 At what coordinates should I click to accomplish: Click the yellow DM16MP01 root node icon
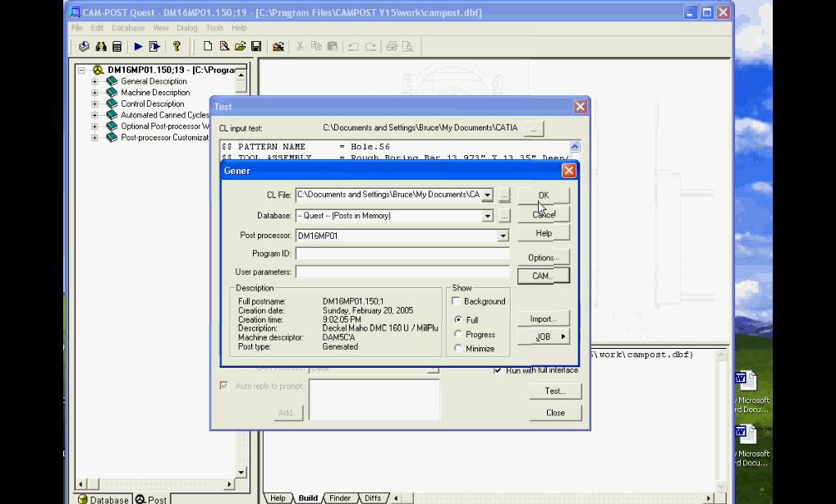click(98, 70)
